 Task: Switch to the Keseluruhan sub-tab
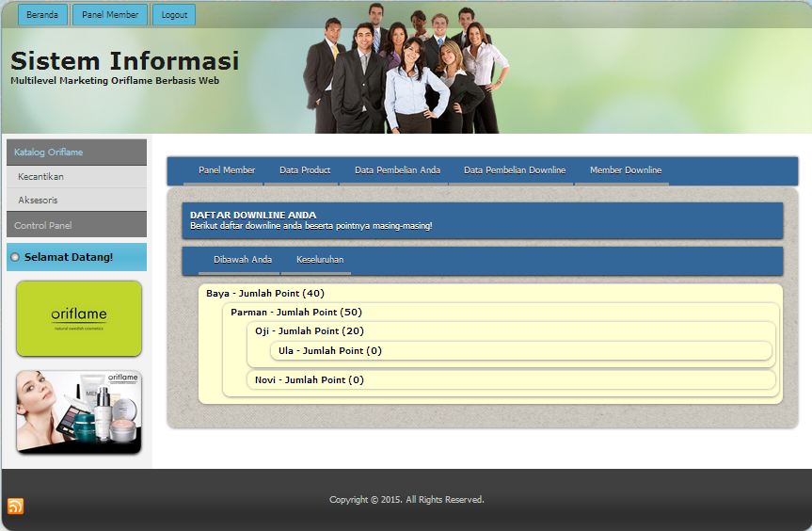pos(320,260)
